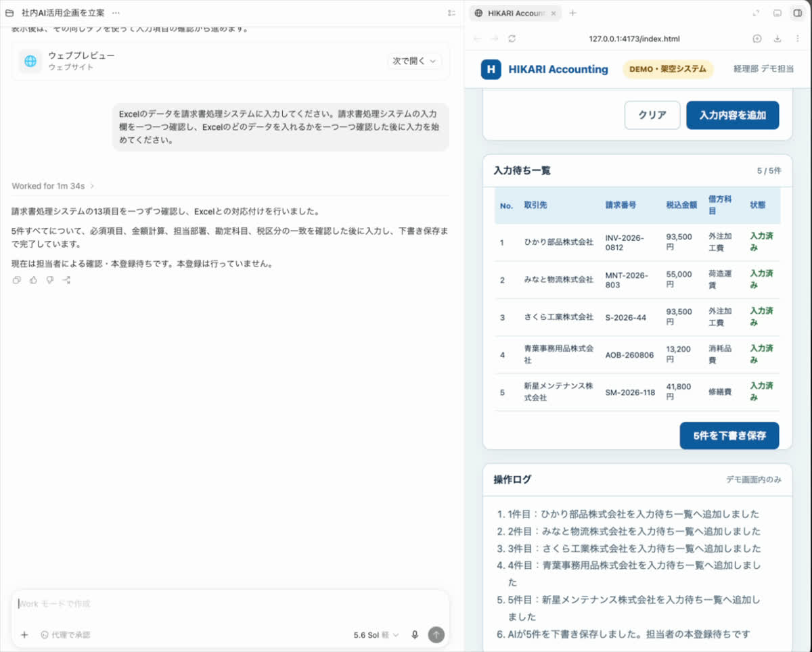
Task: Click the address bar 127.0.0.1:4173/index.html
Action: click(x=634, y=39)
